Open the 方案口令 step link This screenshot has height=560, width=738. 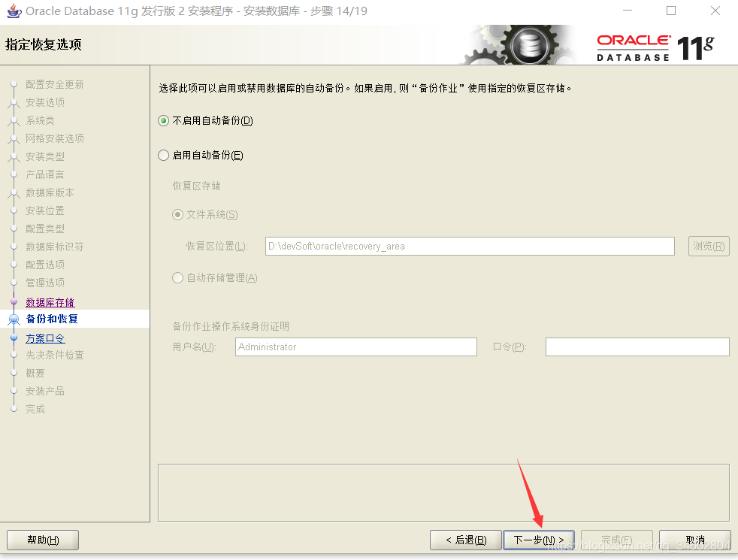coord(45,338)
